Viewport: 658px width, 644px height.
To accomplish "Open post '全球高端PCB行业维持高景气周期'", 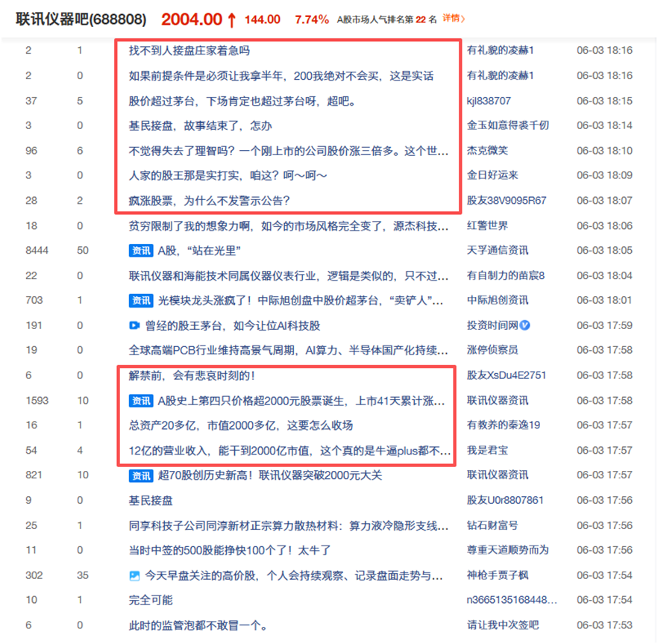I will 288,350.
